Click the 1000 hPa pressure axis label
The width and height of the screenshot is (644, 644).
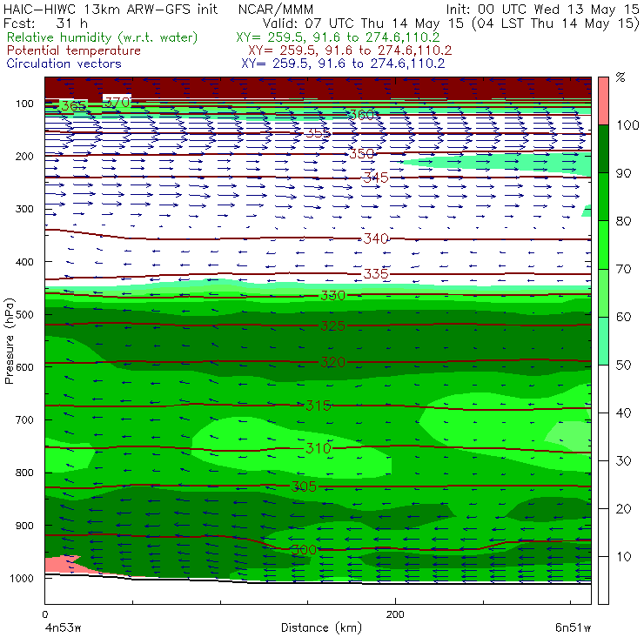[22, 578]
